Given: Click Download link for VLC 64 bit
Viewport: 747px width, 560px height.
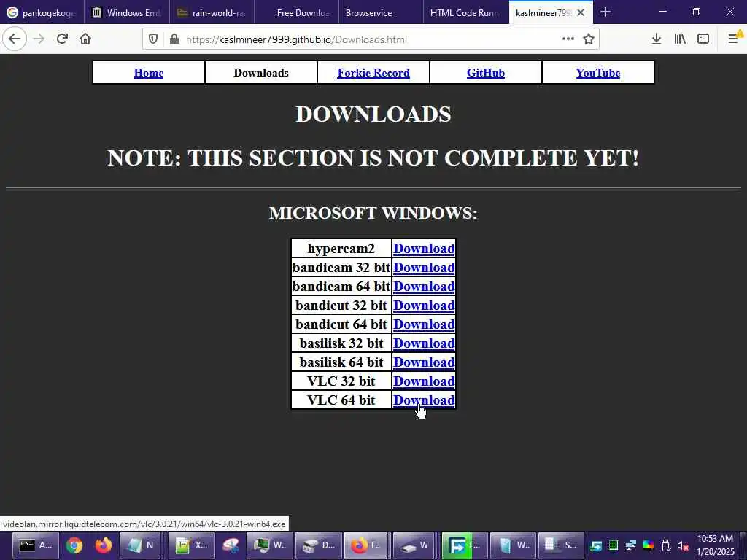Looking at the screenshot, I should 424,400.
